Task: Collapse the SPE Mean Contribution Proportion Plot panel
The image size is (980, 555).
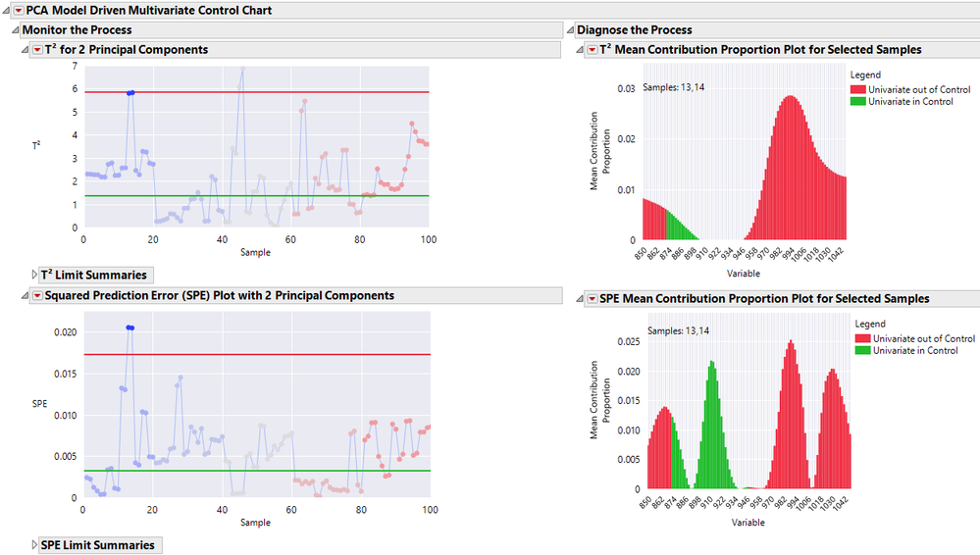Action: [580, 299]
